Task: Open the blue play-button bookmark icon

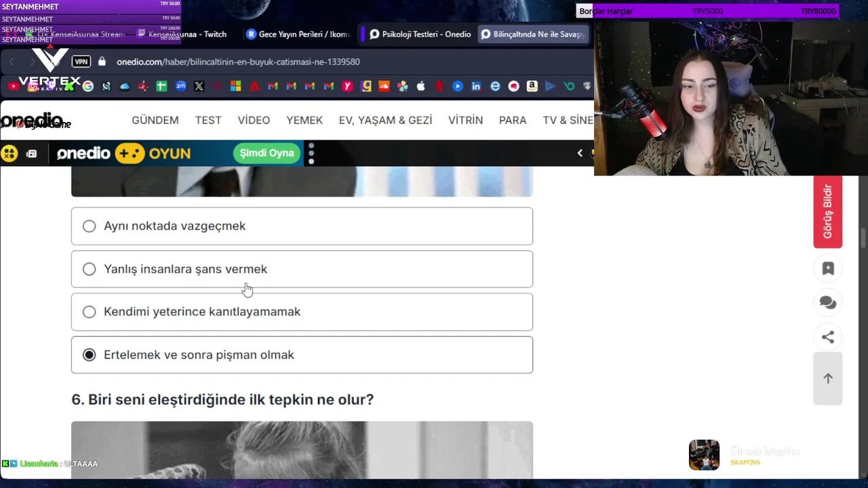Action: (458, 86)
